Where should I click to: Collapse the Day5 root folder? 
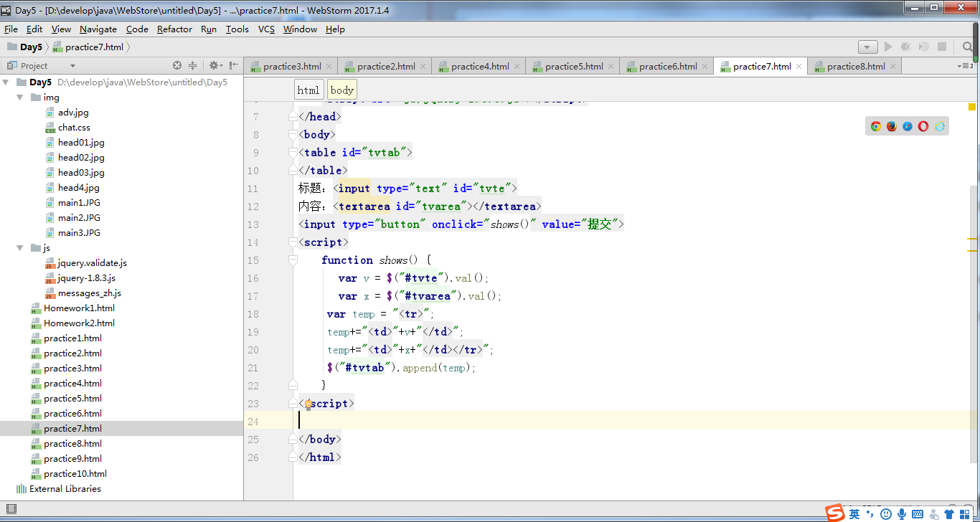tap(6, 82)
